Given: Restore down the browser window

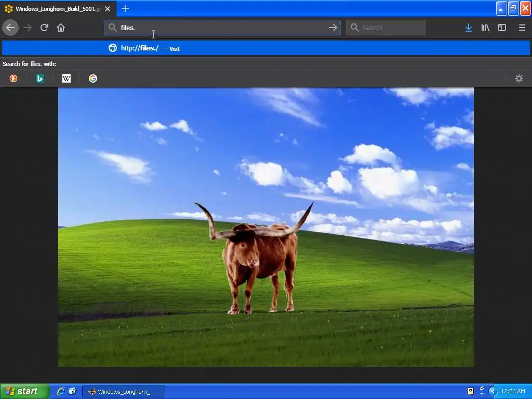Looking at the screenshot, I should coord(513,8).
